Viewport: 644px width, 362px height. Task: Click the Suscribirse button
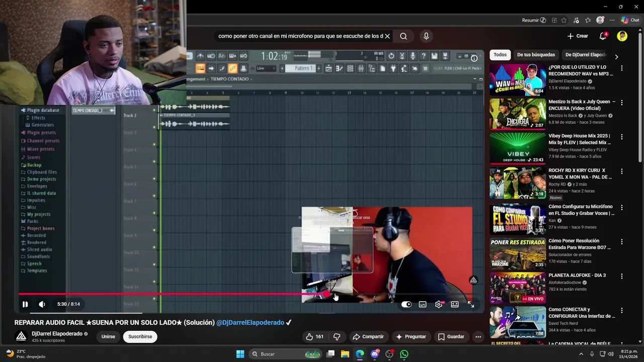click(x=140, y=337)
